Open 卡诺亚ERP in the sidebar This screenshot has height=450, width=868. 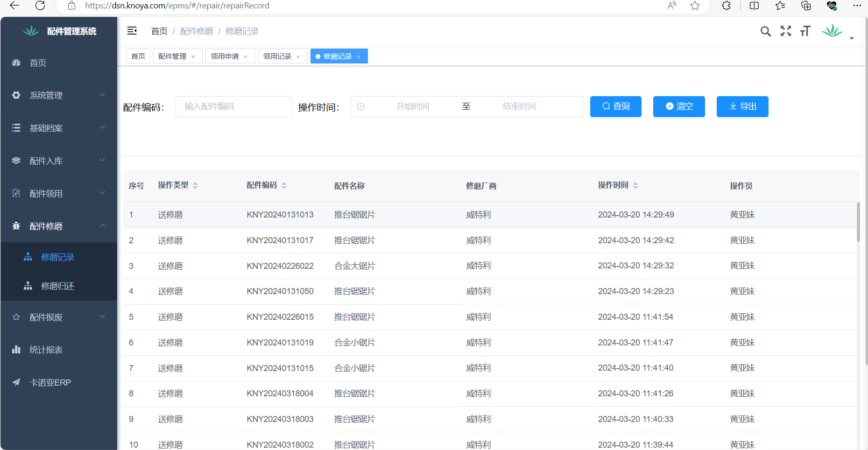pyautogui.click(x=59, y=382)
